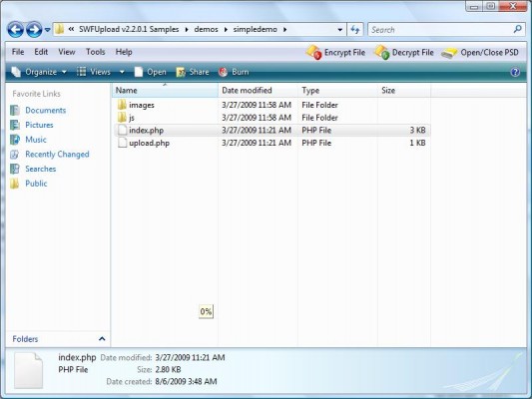532x399 pixels.
Task: Open the Edit menu
Action: [x=41, y=52]
